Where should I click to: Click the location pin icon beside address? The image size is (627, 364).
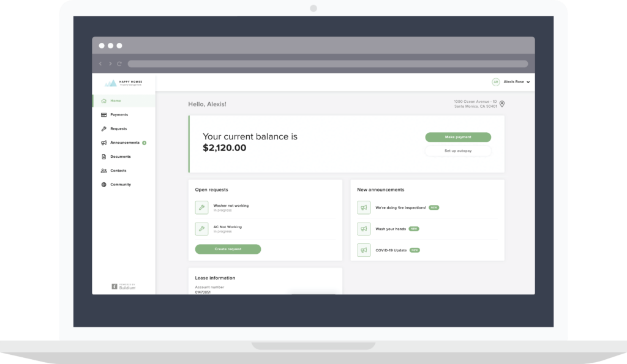pyautogui.click(x=502, y=104)
